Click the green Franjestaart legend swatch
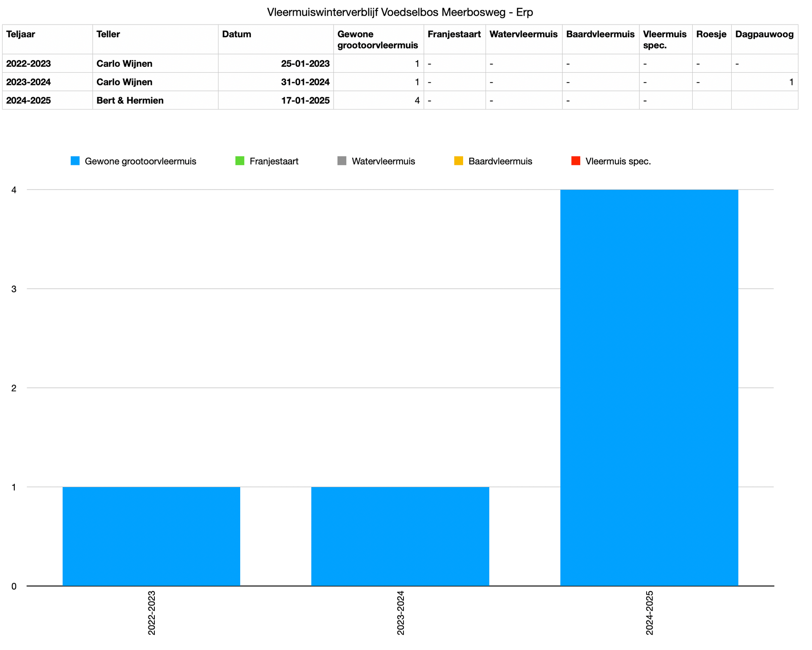Viewport: 812px width, 650px height. coord(240,161)
